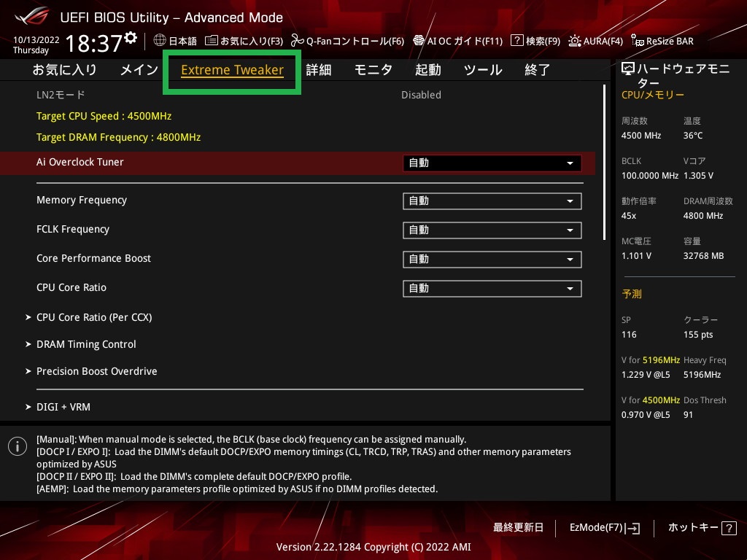Open the clock settings gear icon

[x=131, y=38]
